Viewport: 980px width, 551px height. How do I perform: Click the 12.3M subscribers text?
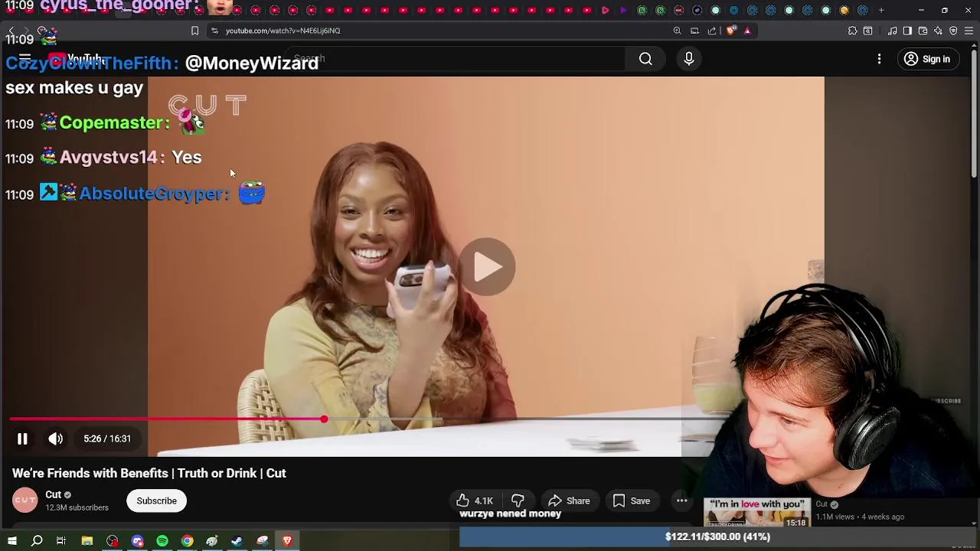(x=77, y=507)
